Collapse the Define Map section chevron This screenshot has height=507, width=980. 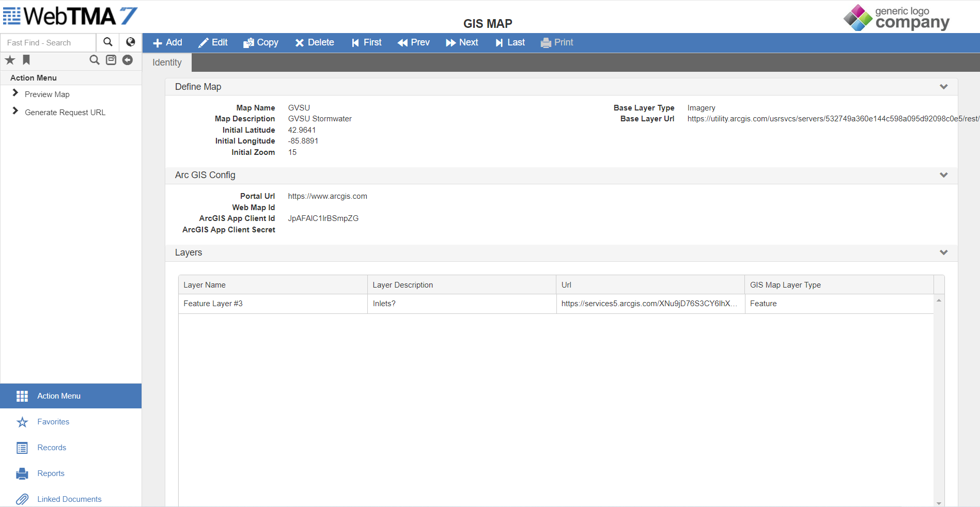click(943, 87)
